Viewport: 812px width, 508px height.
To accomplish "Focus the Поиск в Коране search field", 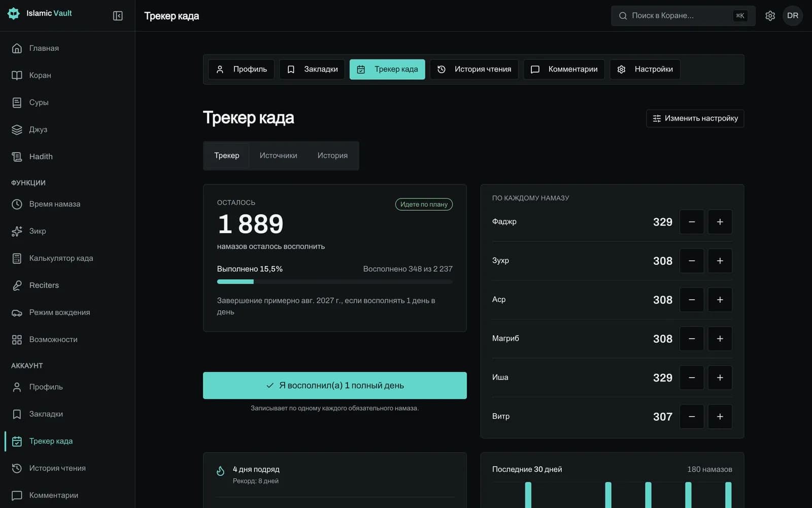I will 683,16.
